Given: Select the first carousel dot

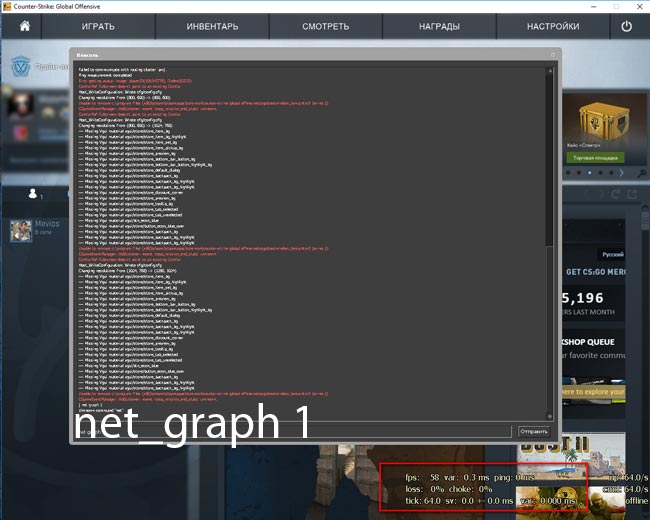Looking at the screenshot, I should [568, 173].
